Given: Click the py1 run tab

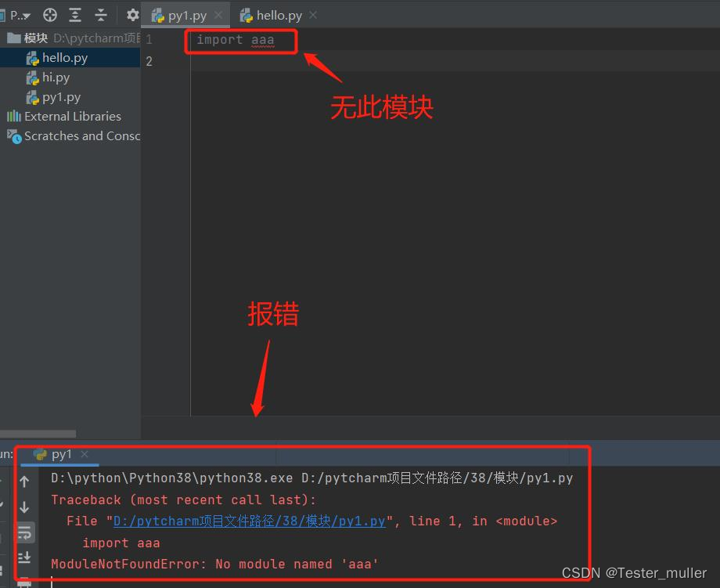Looking at the screenshot, I should click(59, 453).
